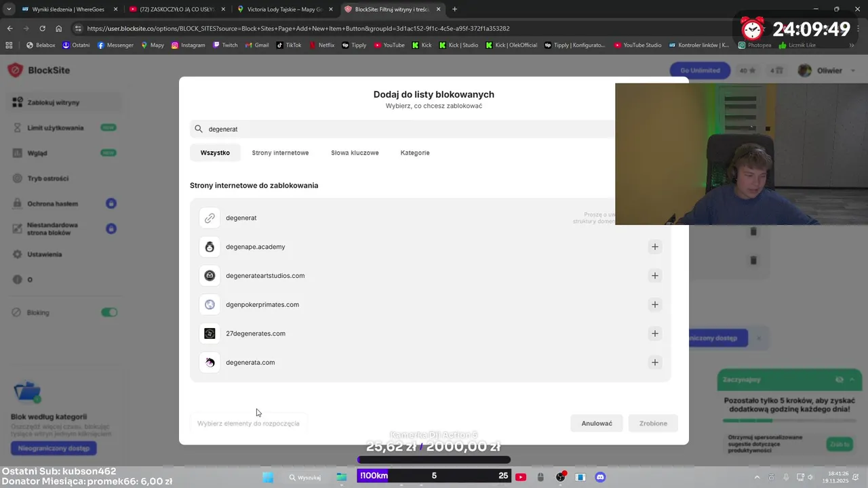This screenshot has height=488, width=868.
Task: Add degenerateartstudios.com with plus button
Action: (655, 276)
